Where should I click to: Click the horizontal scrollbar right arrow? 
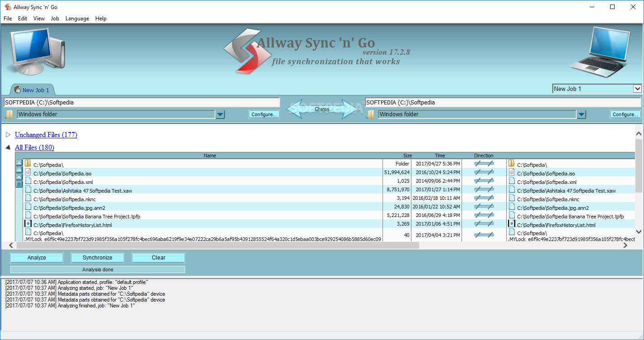[x=625, y=245]
